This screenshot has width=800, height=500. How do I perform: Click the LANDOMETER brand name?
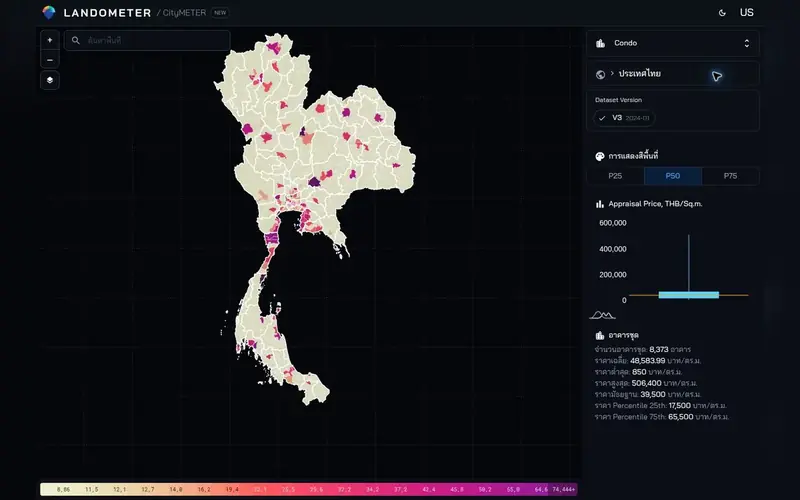(107, 13)
